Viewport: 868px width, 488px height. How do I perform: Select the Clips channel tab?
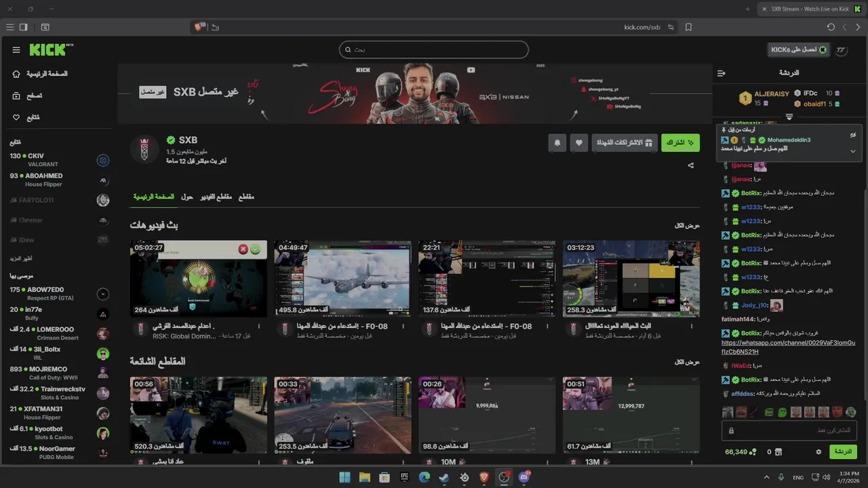point(245,197)
